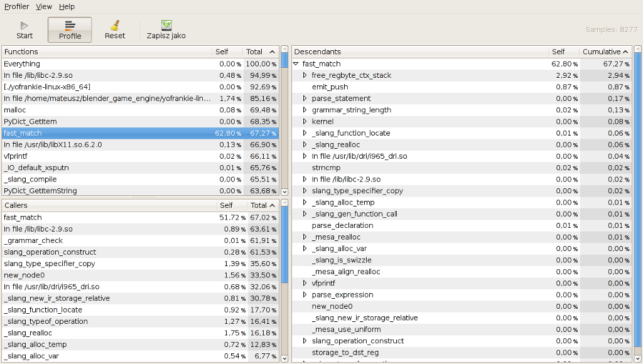Viewport: 643px width, 364px height.
Task: Click the Functions list scrollbar down arrow
Action: (284, 191)
